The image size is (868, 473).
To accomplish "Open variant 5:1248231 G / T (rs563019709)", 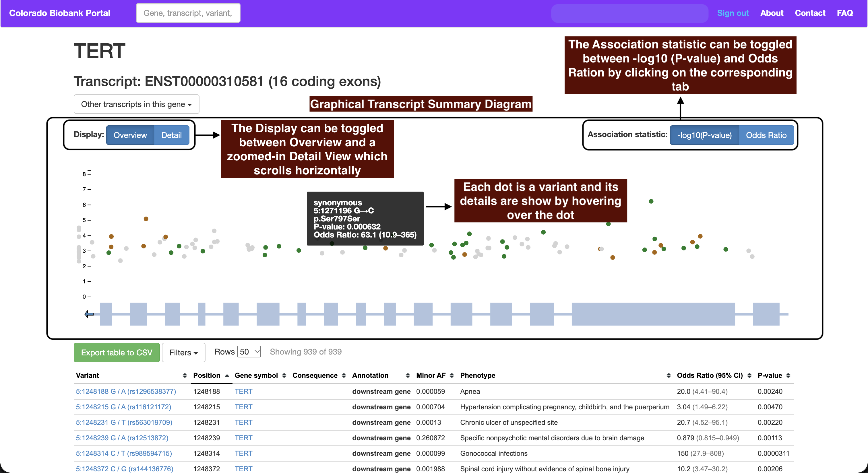I will pos(124,423).
